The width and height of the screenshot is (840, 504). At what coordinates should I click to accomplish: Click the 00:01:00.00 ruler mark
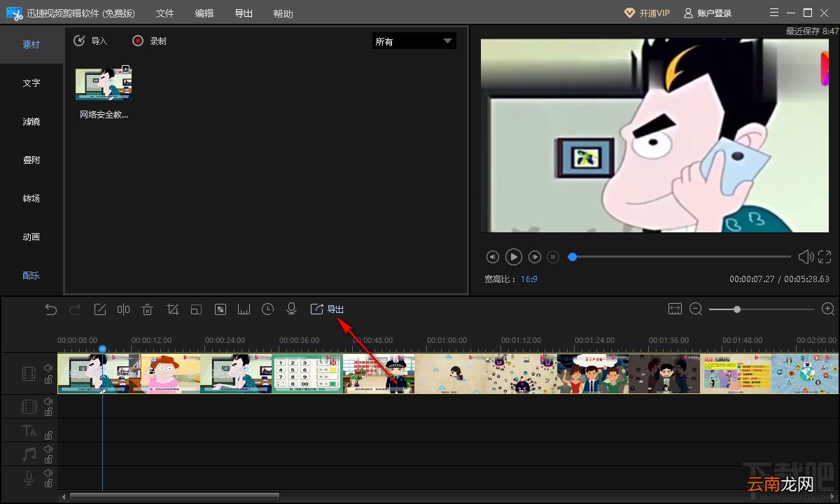coord(447,340)
